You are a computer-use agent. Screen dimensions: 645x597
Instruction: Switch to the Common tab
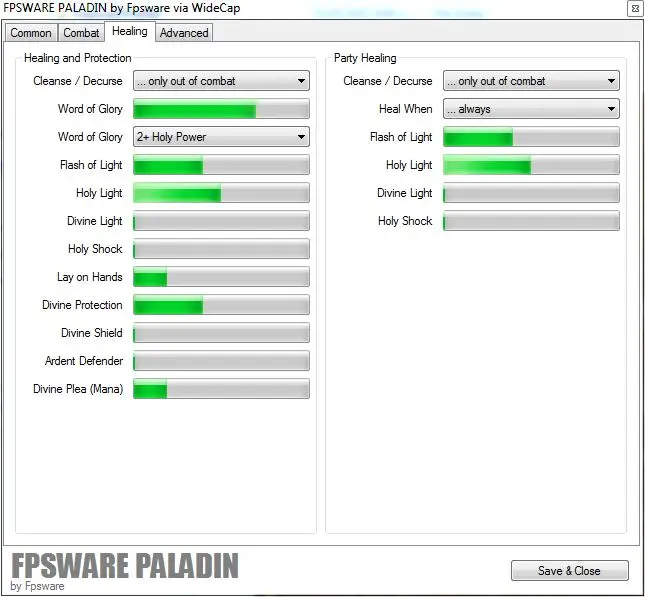click(x=31, y=33)
